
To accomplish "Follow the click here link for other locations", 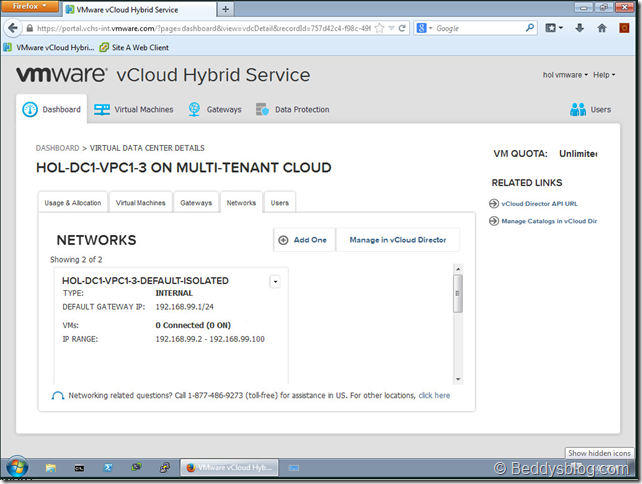I will 434,396.
